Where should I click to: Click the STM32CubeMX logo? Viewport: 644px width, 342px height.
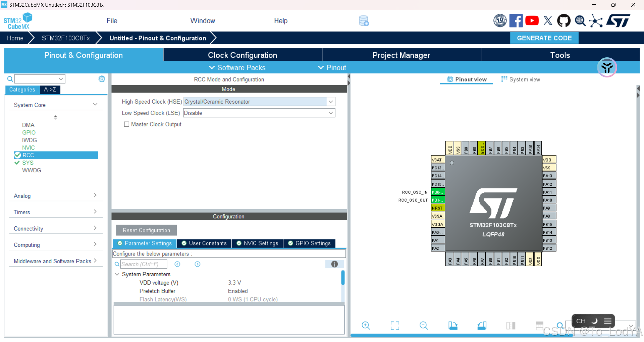pyautogui.click(x=18, y=21)
